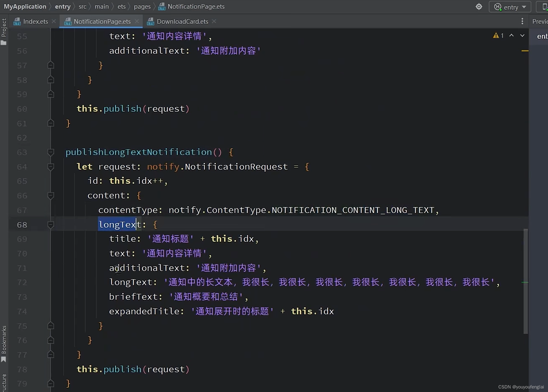Click additionalText property on line 56

point(147,51)
